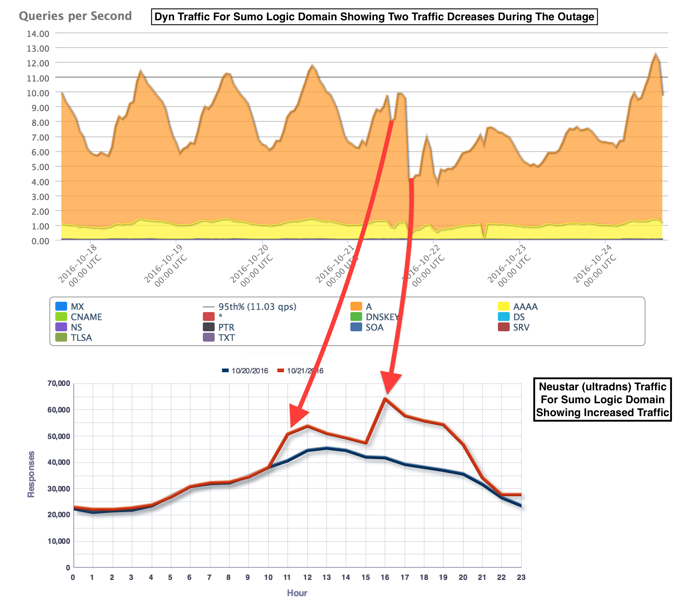Click the 0.00 y-axis value
This screenshot has height=605, width=700.
[x=40, y=241]
